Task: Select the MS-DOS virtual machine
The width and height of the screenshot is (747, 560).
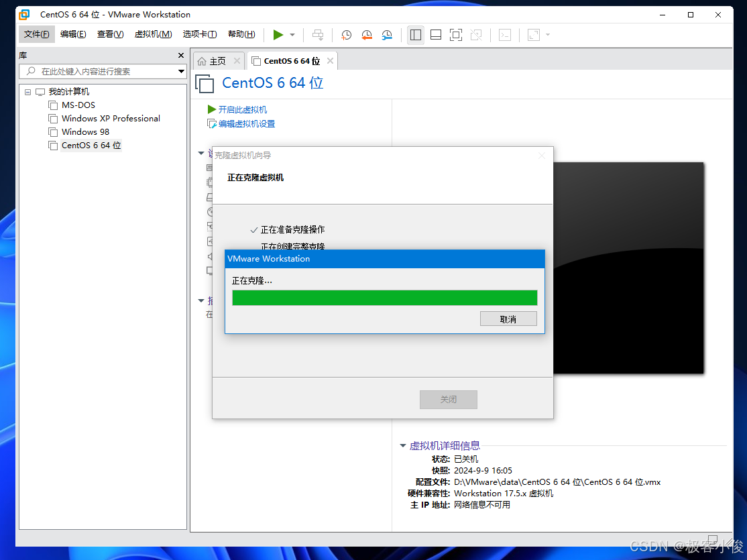Action: (78, 105)
